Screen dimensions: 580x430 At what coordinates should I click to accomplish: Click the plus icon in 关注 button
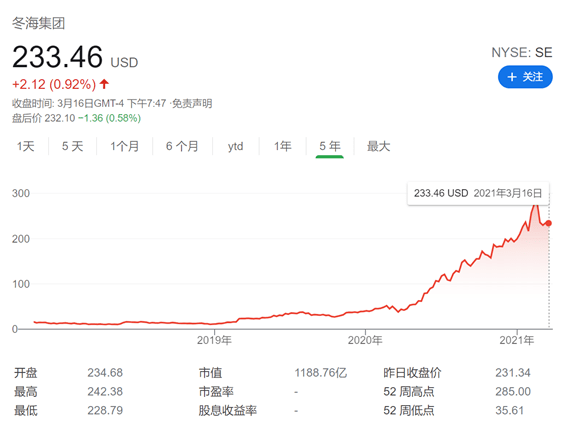pos(512,77)
